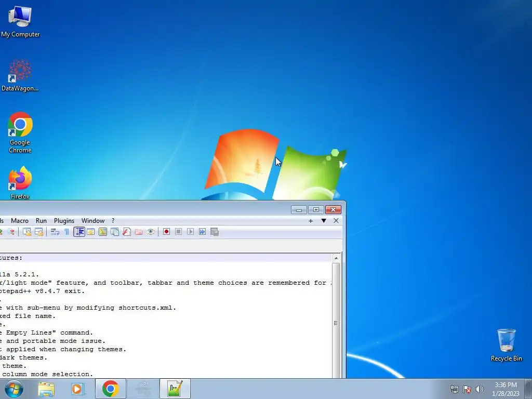Click the line "dark themes."
This screenshot has width=532, height=399.
click(x=23, y=357)
